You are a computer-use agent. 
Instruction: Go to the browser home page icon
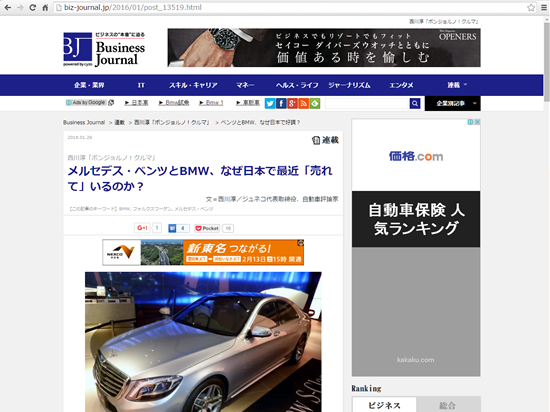click(x=45, y=7)
